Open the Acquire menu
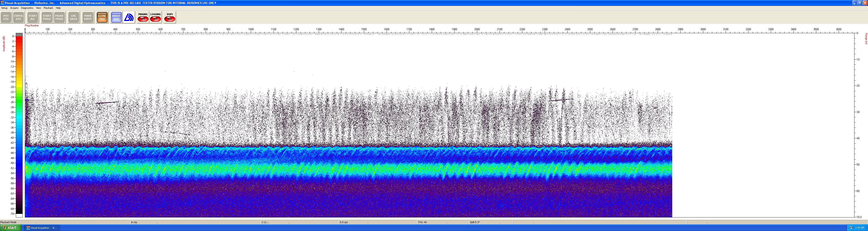The image size is (868, 231). 14,8
